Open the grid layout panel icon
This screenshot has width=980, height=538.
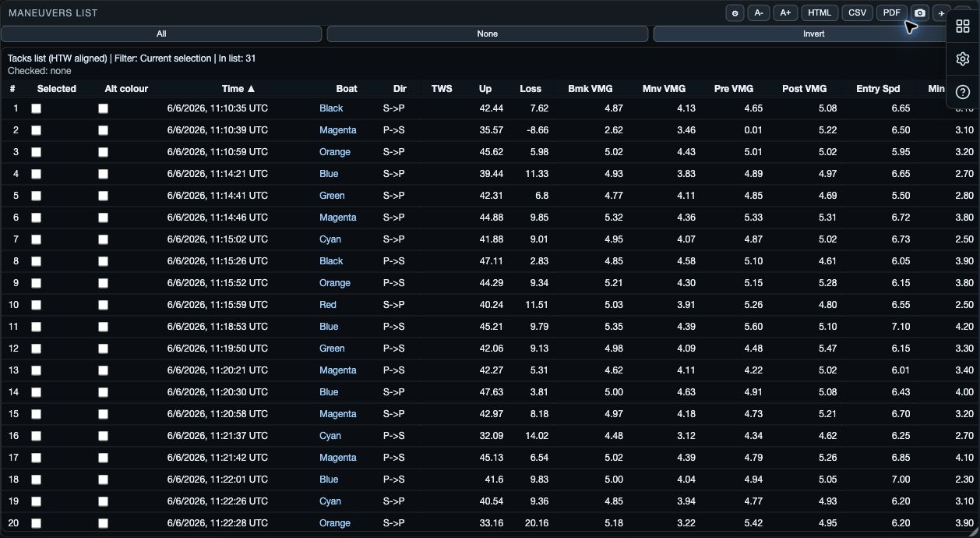963,26
